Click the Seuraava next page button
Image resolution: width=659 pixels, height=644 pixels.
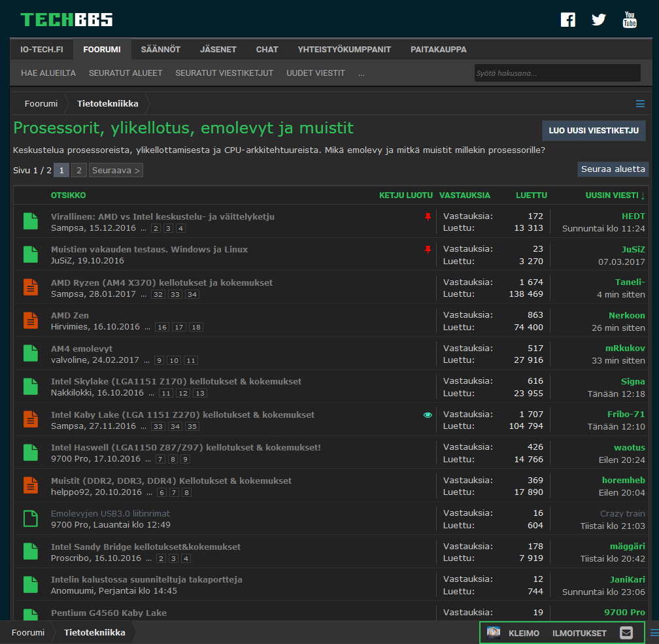coord(116,170)
